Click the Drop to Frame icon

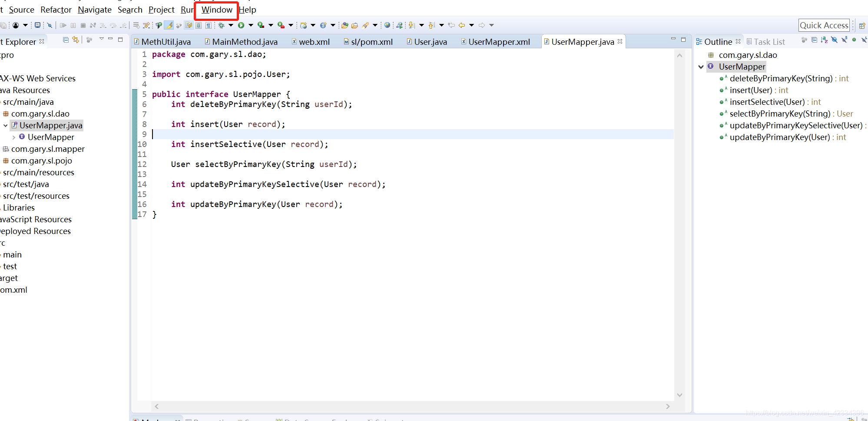pos(136,25)
